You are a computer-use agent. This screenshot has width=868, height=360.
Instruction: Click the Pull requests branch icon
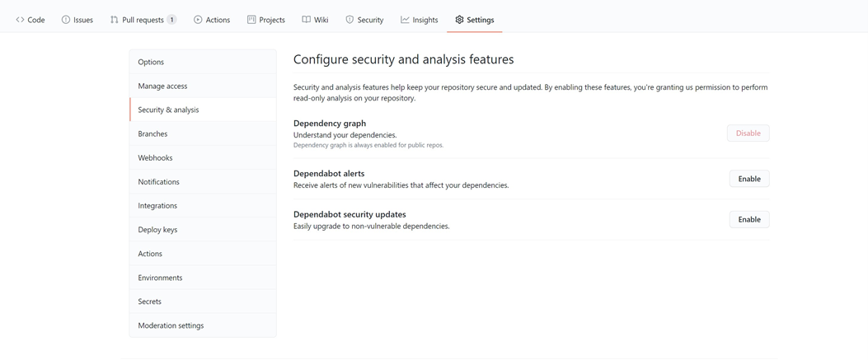pyautogui.click(x=114, y=20)
